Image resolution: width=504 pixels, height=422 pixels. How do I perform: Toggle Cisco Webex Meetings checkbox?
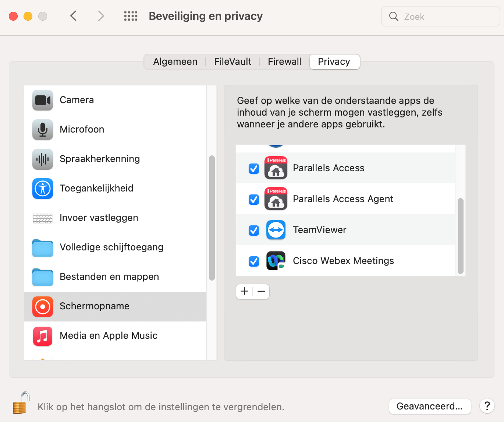tap(254, 261)
